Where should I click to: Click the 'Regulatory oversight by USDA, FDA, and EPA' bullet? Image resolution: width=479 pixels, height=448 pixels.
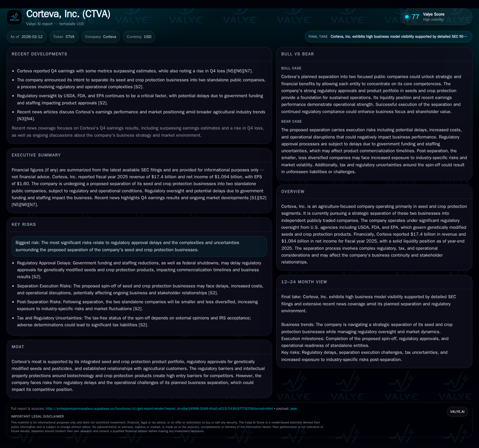click(x=140, y=99)
